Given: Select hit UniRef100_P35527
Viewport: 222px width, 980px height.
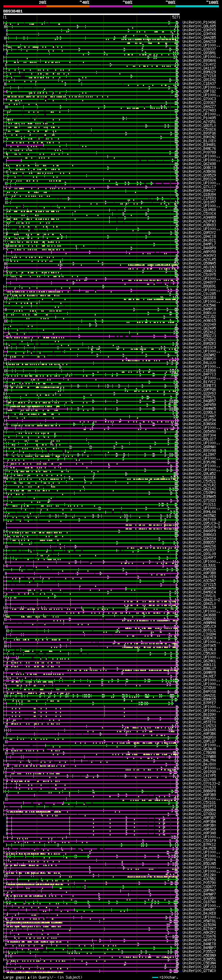Looking at the screenshot, I should point(199,951).
